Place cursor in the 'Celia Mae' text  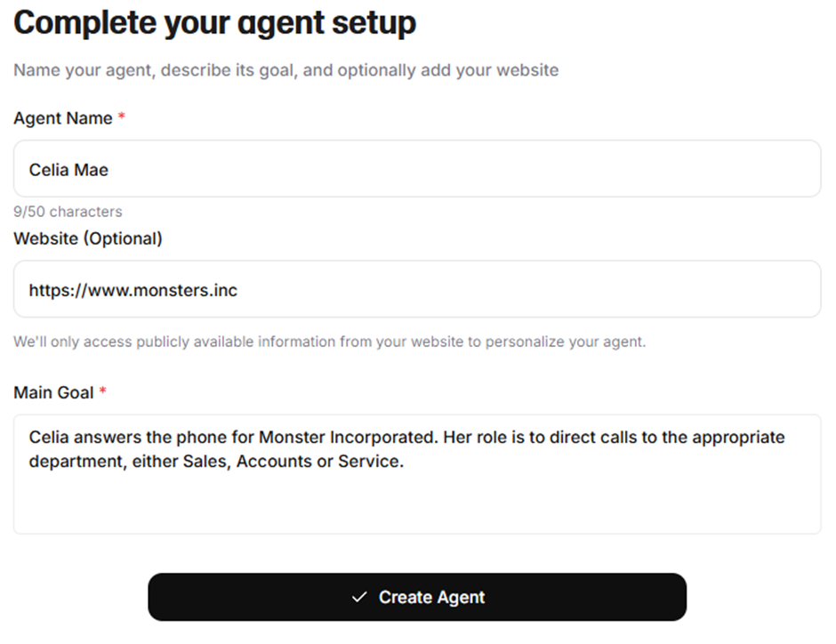(x=68, y=170)
